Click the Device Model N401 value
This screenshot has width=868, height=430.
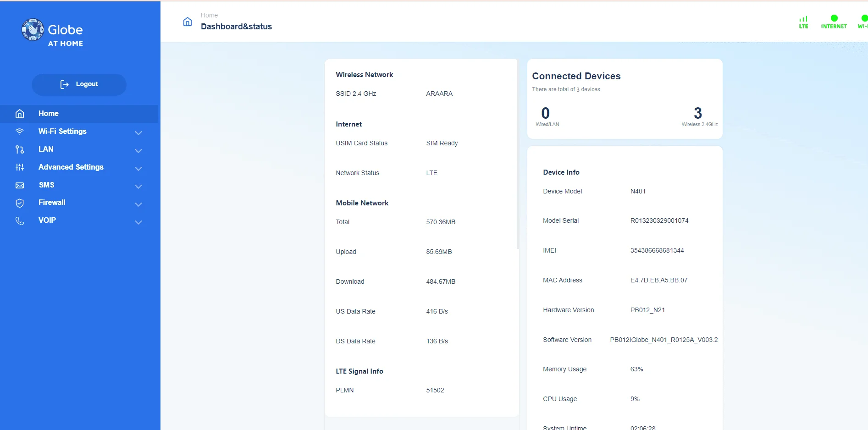point(638,191)
